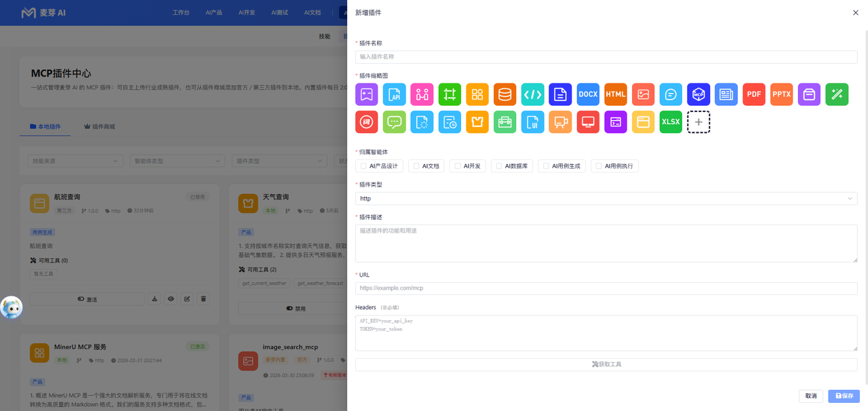This screenshot has height=411, width=868.
Task: Select the purple terminal window thumbnail icon
Action: [616, 122]
